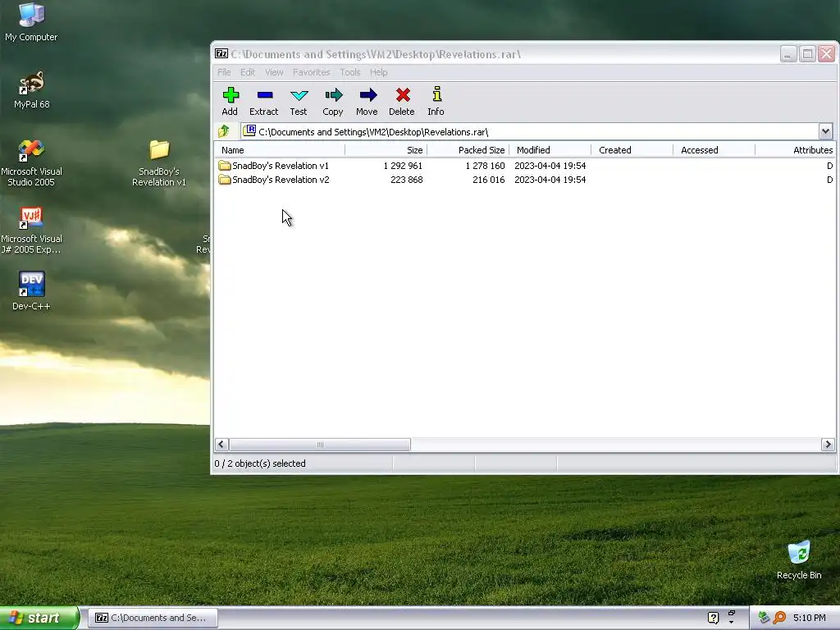This screenshot has width=840, height=630.
Task: Sort the list by Size column
Action: pos(386,150)
